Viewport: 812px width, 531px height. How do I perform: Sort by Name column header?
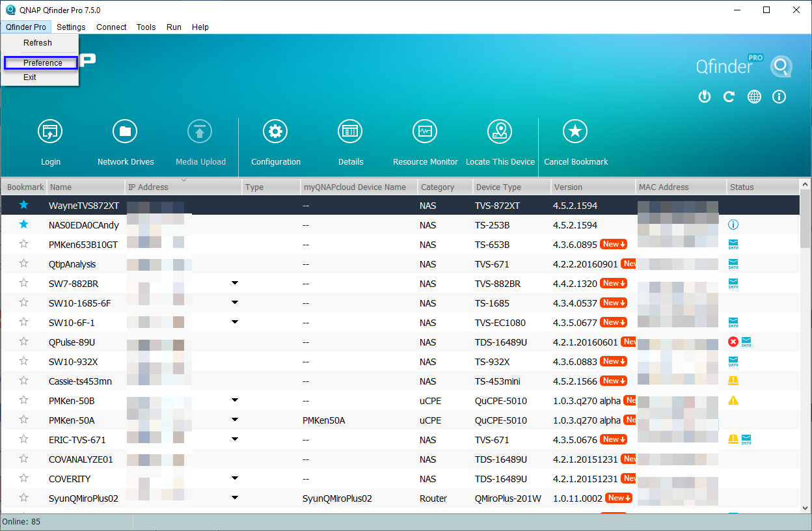(x=86, y=187)
